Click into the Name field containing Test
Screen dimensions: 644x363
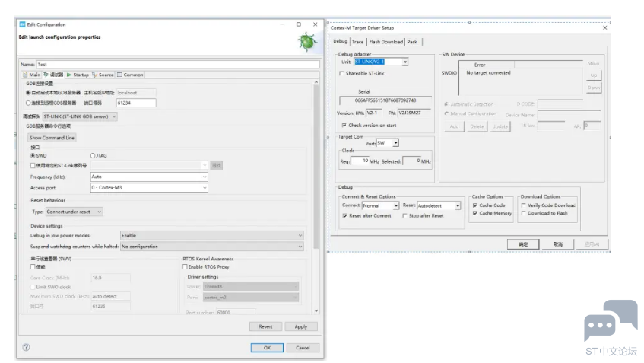[x=178, y=65]
